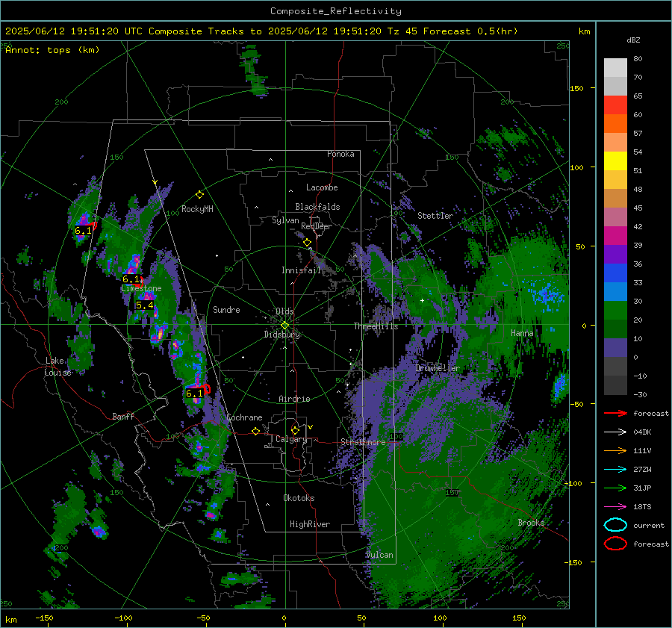Click the Annot: tops (km) label

[52, 50]
